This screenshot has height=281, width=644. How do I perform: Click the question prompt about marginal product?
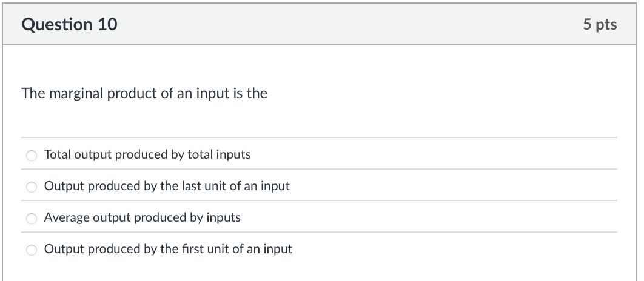(144, 94)
